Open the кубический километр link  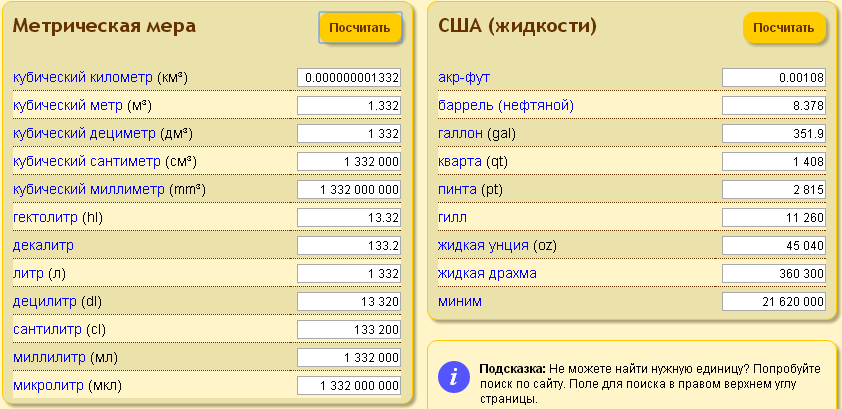click(x=83, y=77)
